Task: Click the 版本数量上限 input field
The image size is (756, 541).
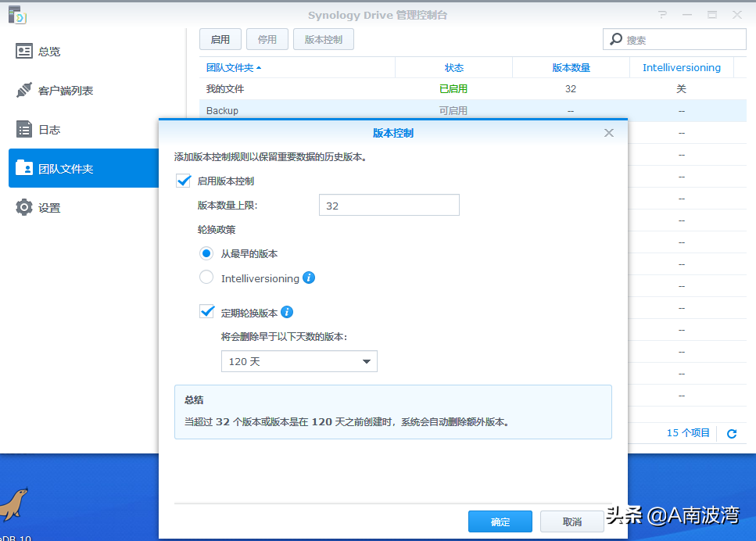Action: click(x=389, y=205)
